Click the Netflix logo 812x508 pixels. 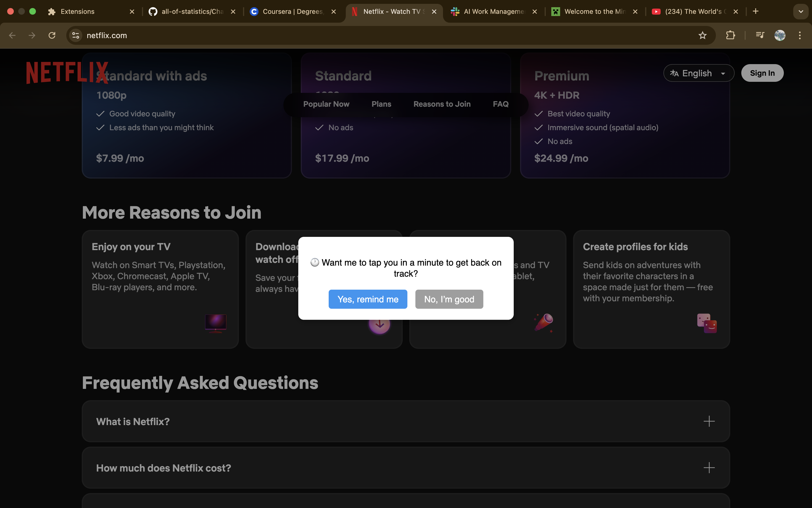pyautogui.click(x=67, y=73)
